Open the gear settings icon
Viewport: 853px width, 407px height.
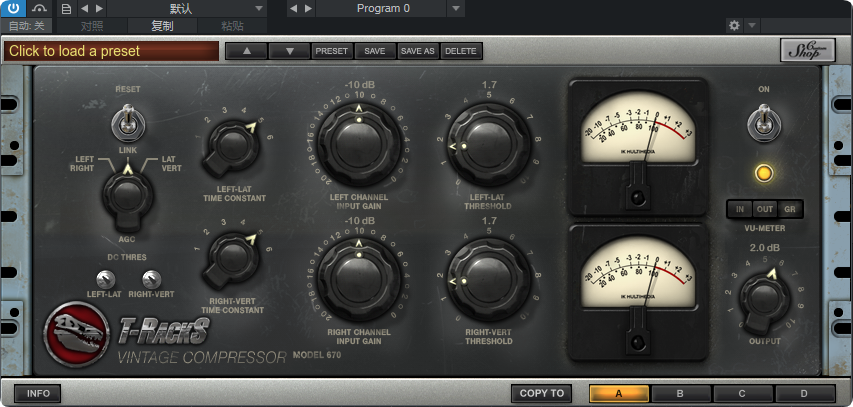click(x=734, y=25)
